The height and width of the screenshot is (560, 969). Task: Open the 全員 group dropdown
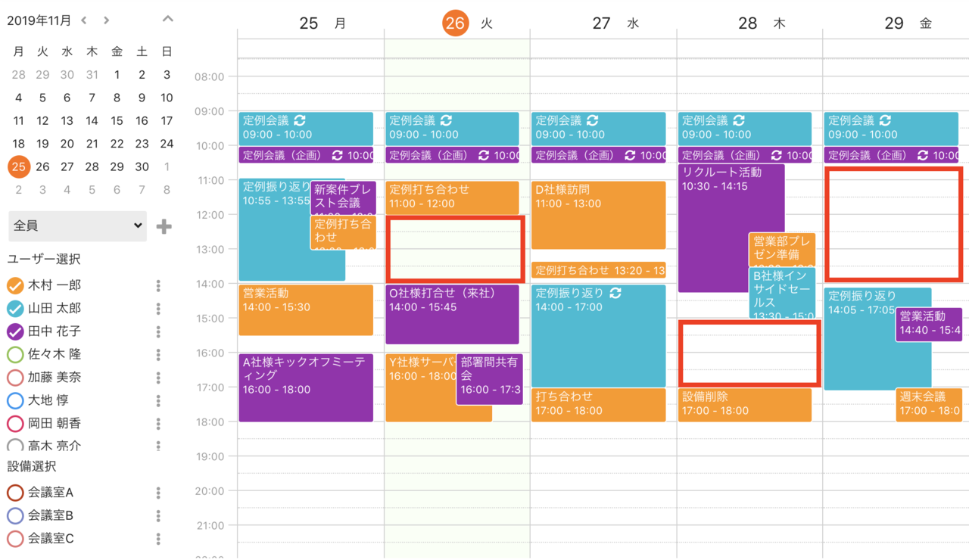[x=77, y=226]
